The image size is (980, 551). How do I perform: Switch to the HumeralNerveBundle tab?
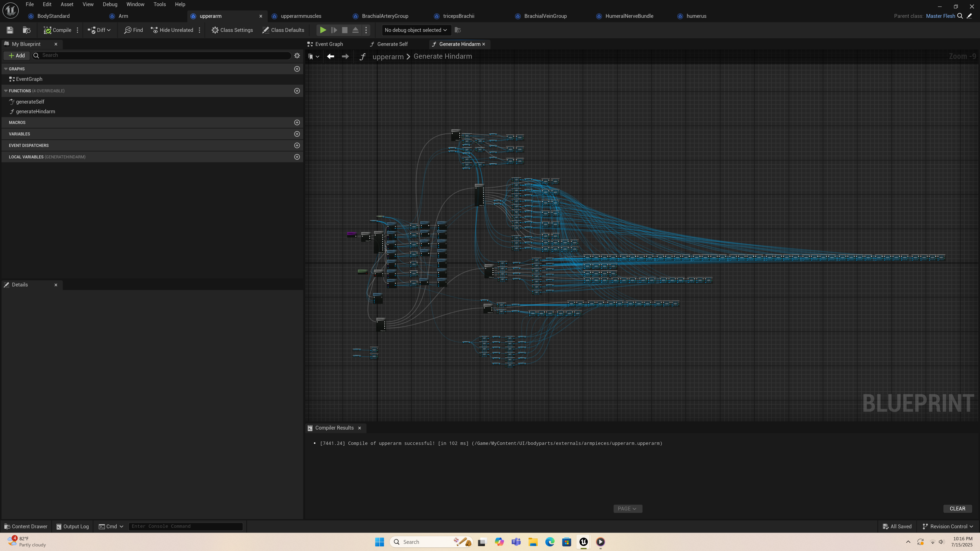(x=629, y=16)
